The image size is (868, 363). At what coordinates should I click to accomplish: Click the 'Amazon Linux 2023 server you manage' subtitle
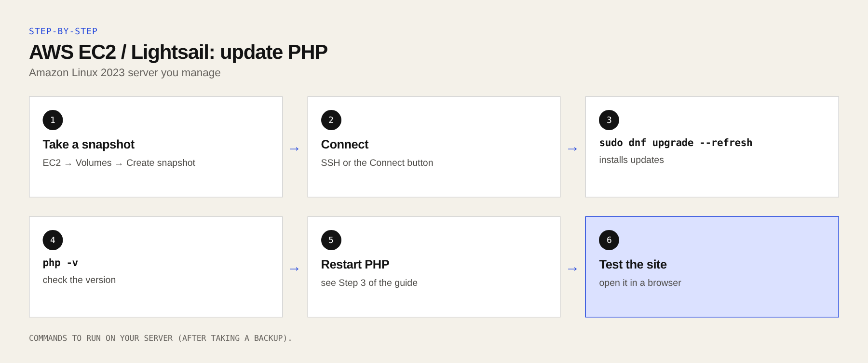click(x=124, y=73)
